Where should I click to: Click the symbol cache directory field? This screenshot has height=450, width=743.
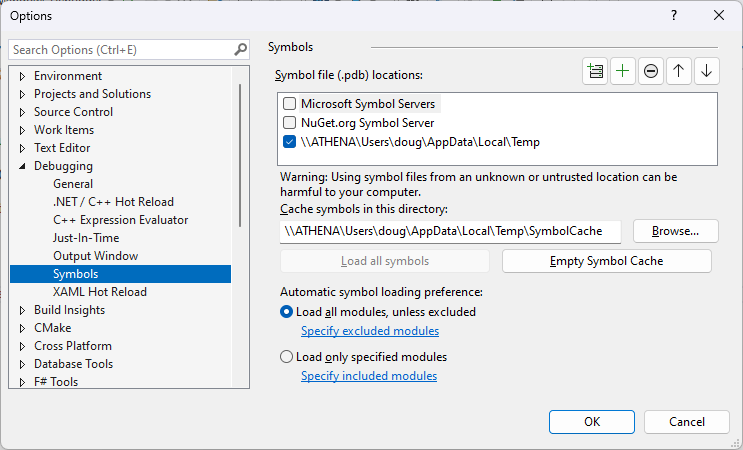pos(450,231)
